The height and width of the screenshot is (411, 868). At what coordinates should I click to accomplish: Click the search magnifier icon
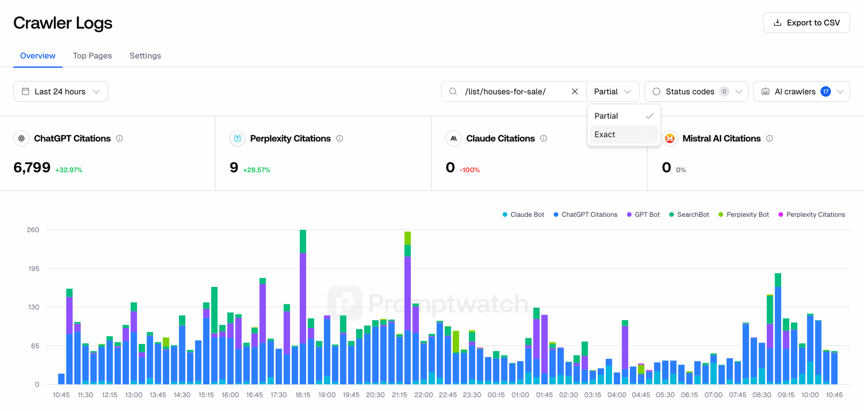[x=453, y=91]
